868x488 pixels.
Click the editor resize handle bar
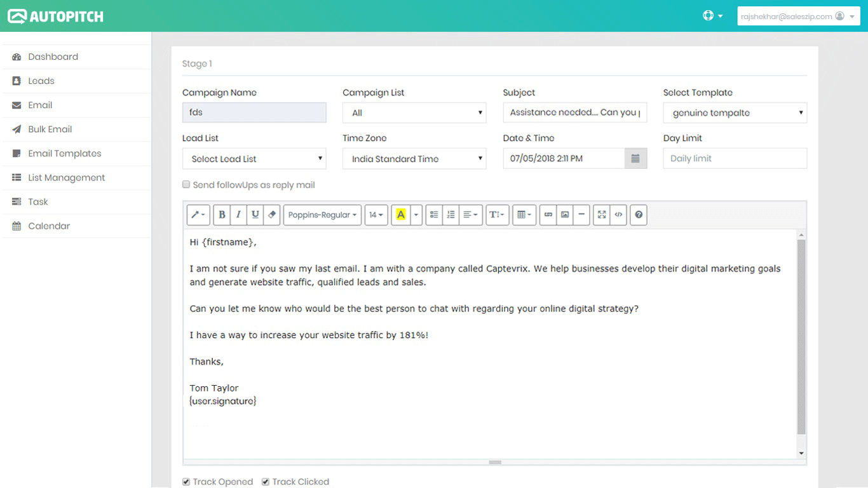coord(495,462)
